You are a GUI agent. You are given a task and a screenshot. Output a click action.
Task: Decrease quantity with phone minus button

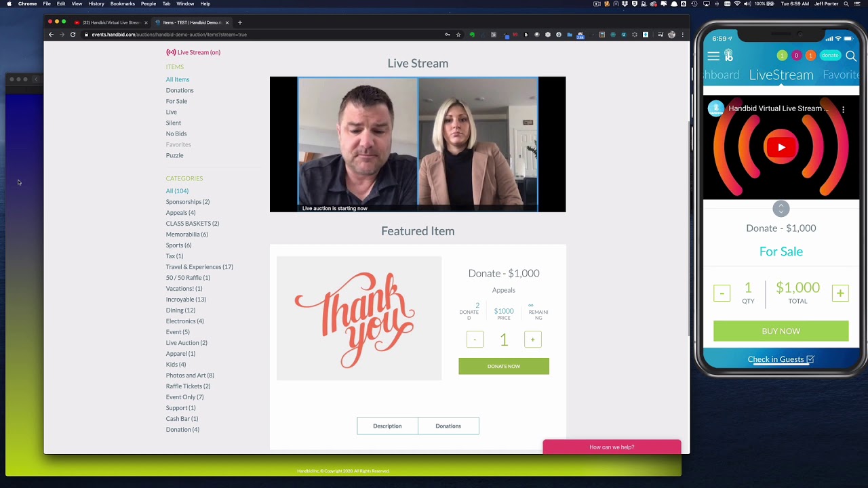[722, 293]
